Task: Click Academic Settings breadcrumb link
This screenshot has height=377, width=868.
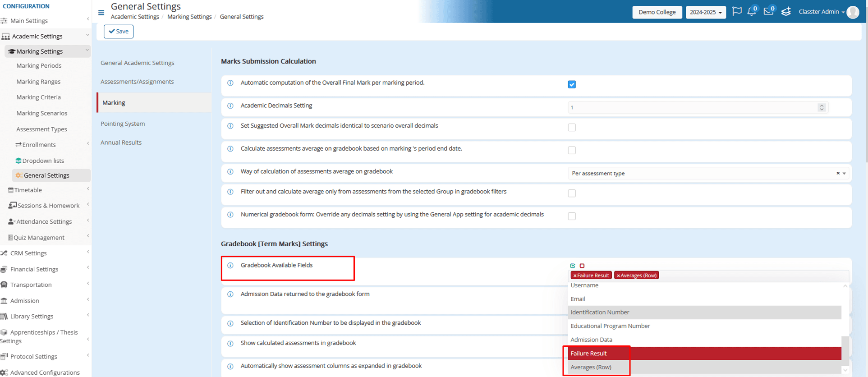Action: pos(135,17)
